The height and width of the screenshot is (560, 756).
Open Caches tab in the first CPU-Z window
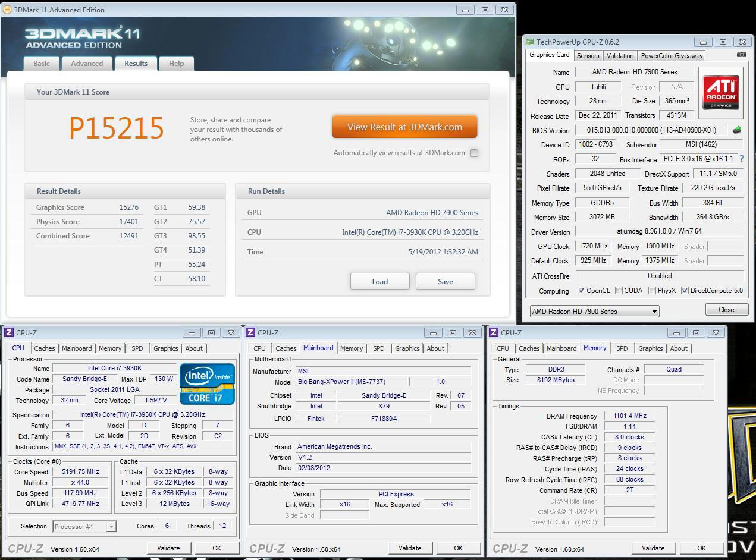[45, 348]
